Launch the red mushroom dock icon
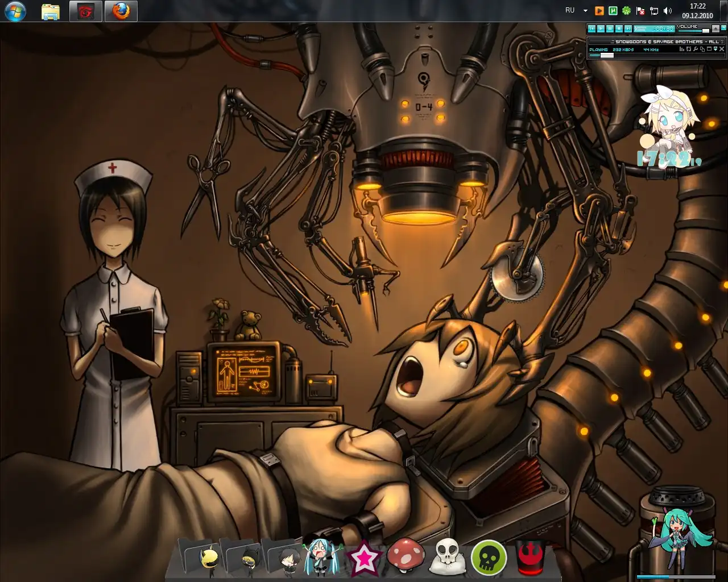This screenshot has width=728, height=582. pyautogui.click(x=406, y=556)
